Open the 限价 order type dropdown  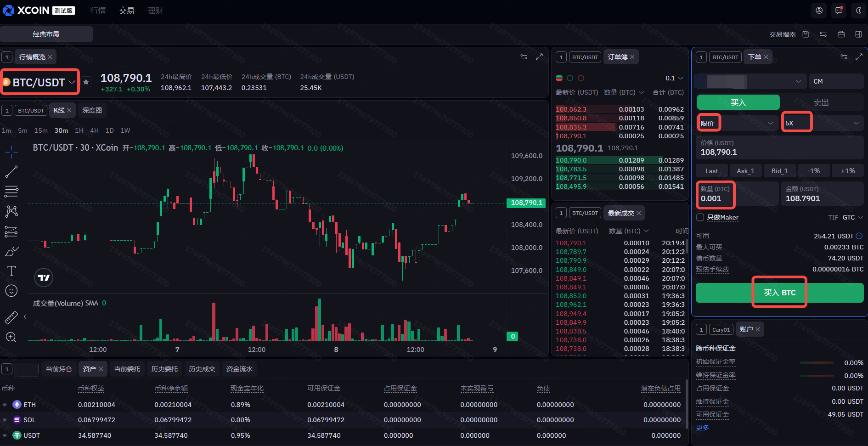(736, 123)
